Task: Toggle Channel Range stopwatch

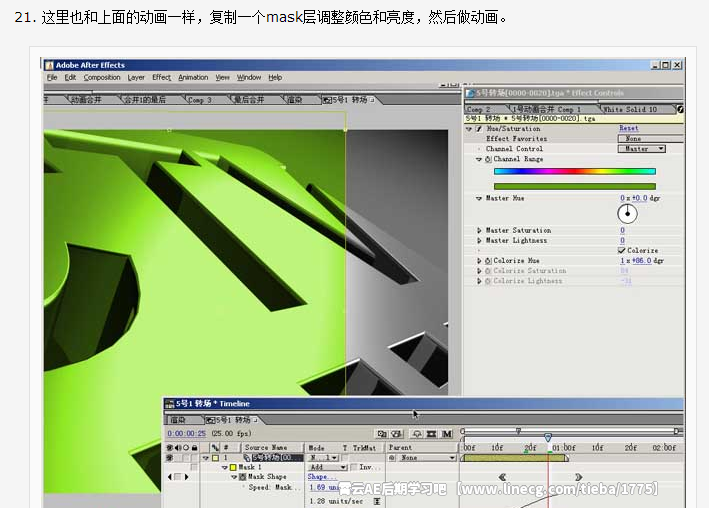Action: [488, 159]
